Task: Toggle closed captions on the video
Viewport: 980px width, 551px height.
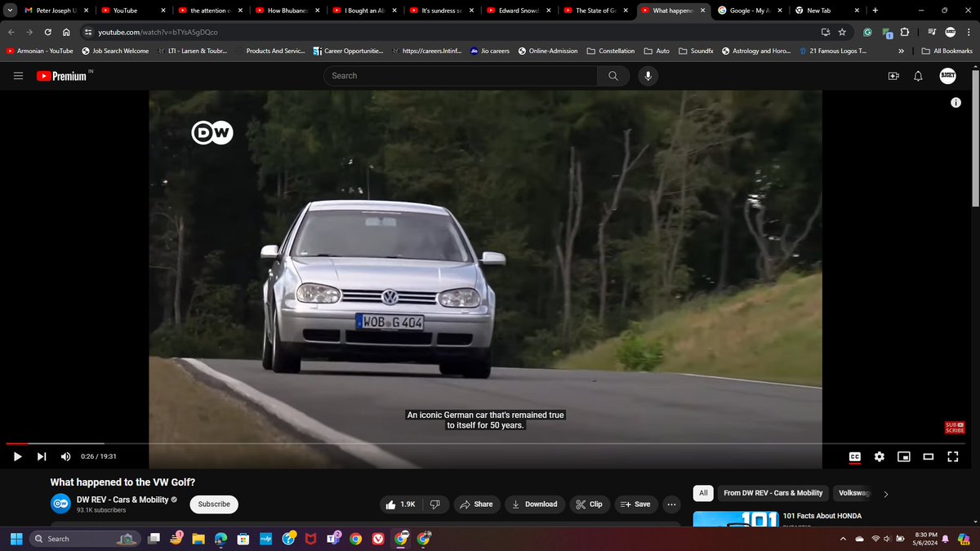Action: point(854,456)
